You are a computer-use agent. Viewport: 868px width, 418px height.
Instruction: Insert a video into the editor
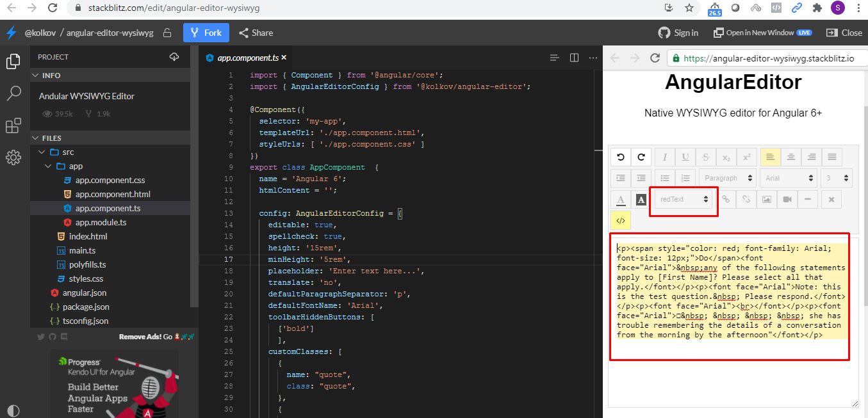787,199
